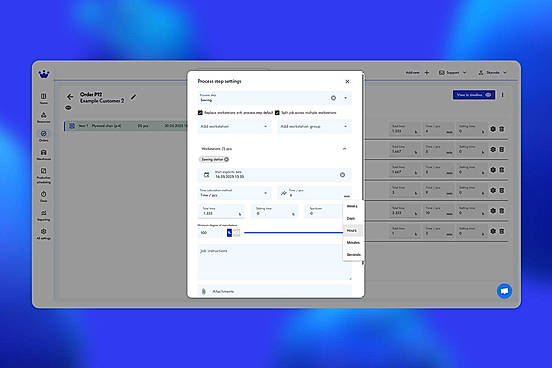
Task: Open the user account dropdown in top bar
Action: (x=493, y=73)
